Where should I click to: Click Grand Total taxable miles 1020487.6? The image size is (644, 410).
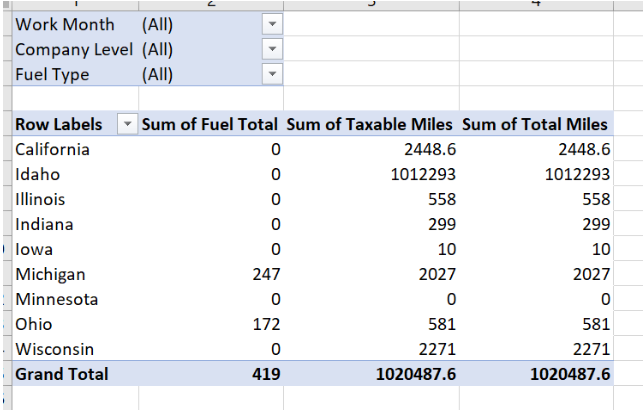(x=416, y=374)
